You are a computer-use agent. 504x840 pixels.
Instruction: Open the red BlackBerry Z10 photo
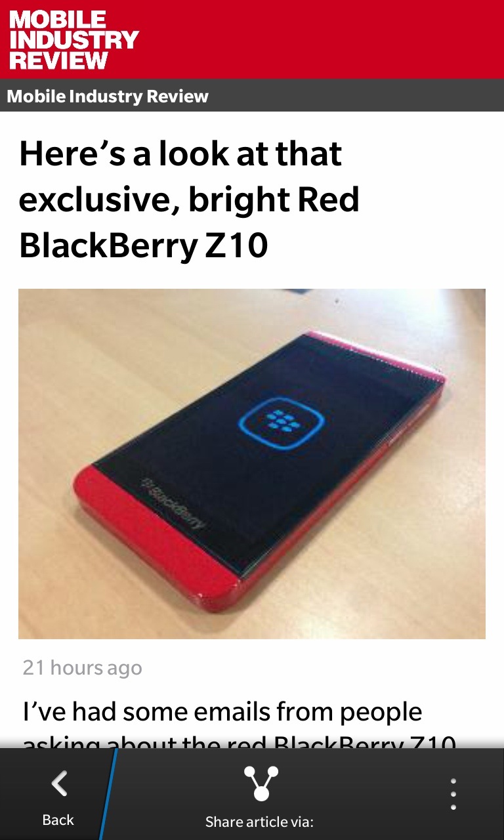pyautogui.click(x=252, y=463)
